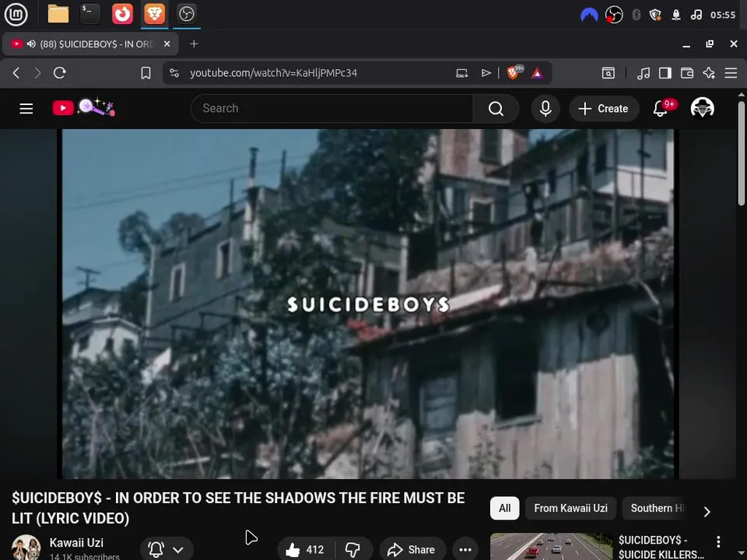
Task: Like the video with 412 likes
Action: 305,550
